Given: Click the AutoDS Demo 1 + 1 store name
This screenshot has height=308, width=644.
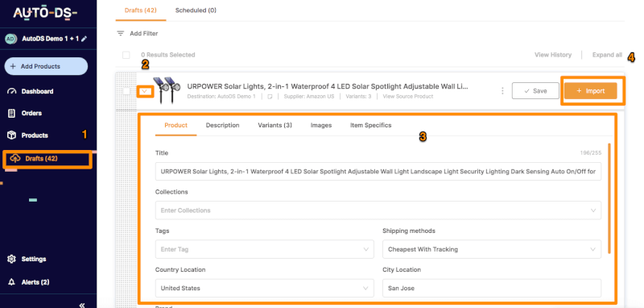Looking at the screenshot, I should point(50,39).
